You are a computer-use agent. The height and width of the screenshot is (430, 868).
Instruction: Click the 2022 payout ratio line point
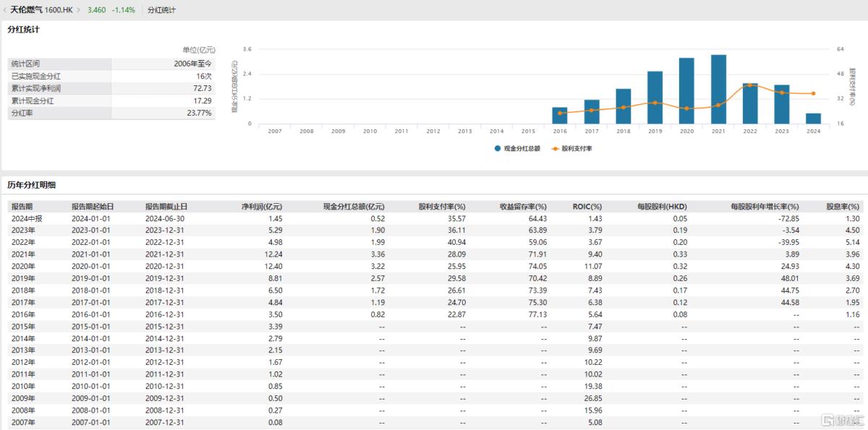(x=750, y=85)
